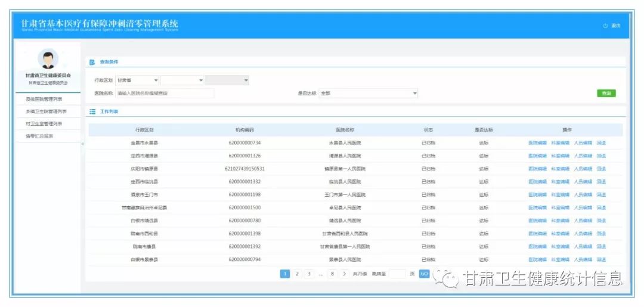Screen dimensions: 644x307
Task: Collapse the sidebar with the small arrow handle
Action: click(82, 144)
